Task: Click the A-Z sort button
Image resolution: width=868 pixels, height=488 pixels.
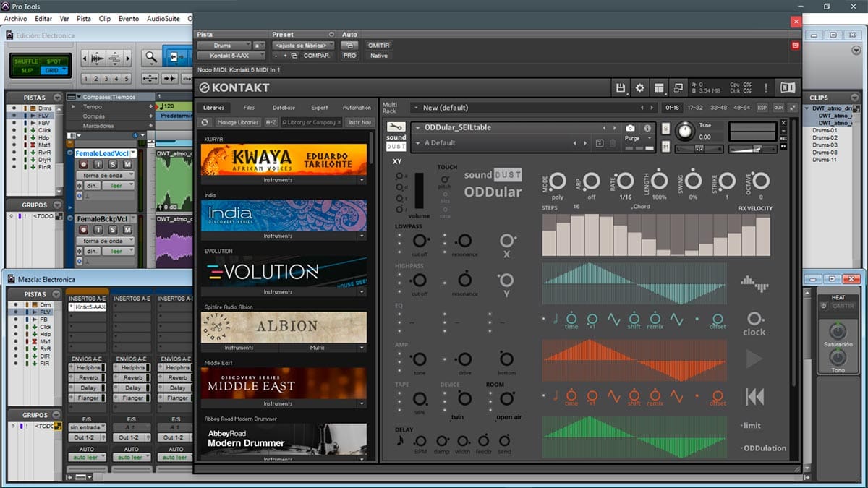Action: [x=271, y=122]
